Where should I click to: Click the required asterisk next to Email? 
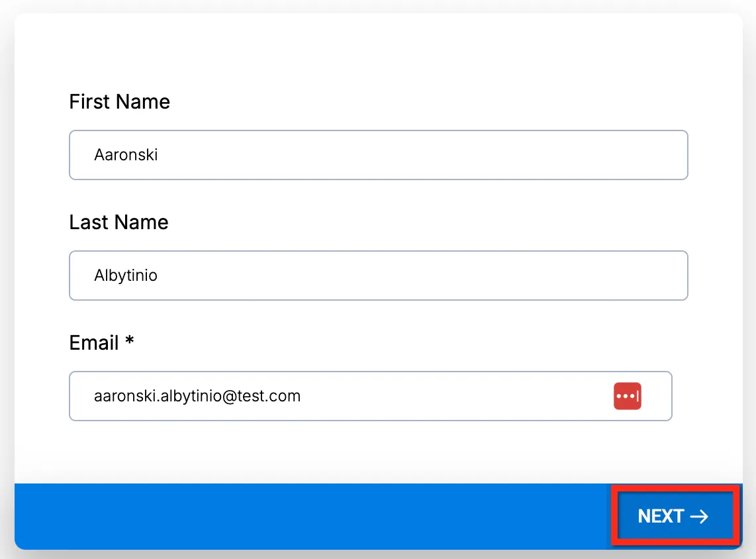click(129, 340)
